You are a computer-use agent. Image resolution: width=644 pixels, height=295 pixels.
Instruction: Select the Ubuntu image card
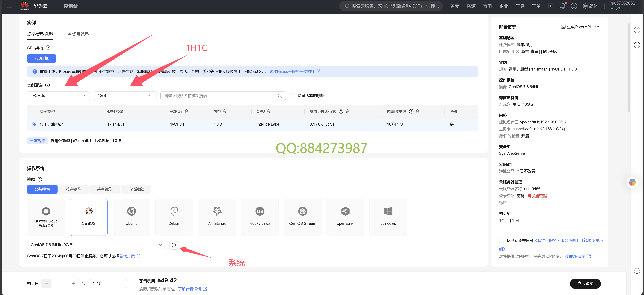[x=132, y=217]
